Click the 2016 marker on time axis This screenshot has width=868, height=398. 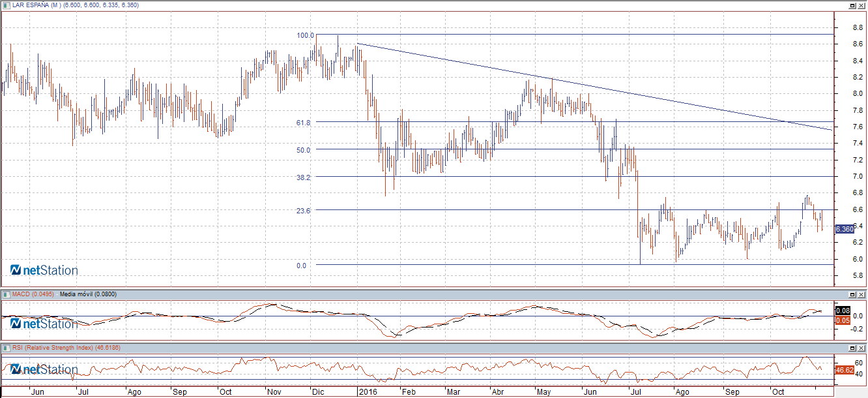click(x=368, y=393)
